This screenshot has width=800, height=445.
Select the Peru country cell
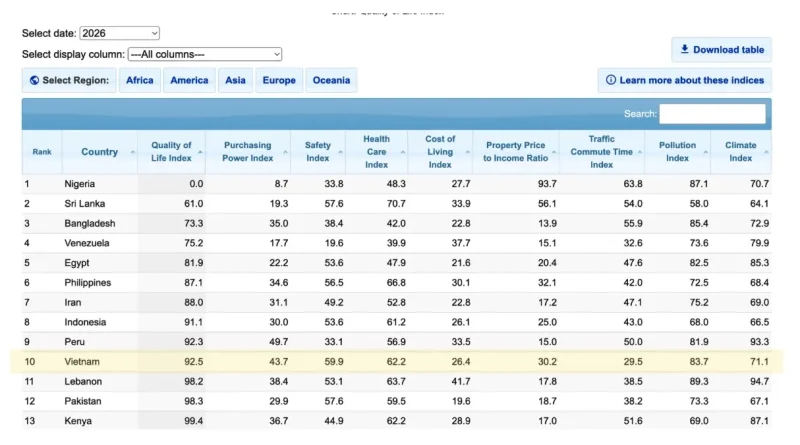click(74, 342)
